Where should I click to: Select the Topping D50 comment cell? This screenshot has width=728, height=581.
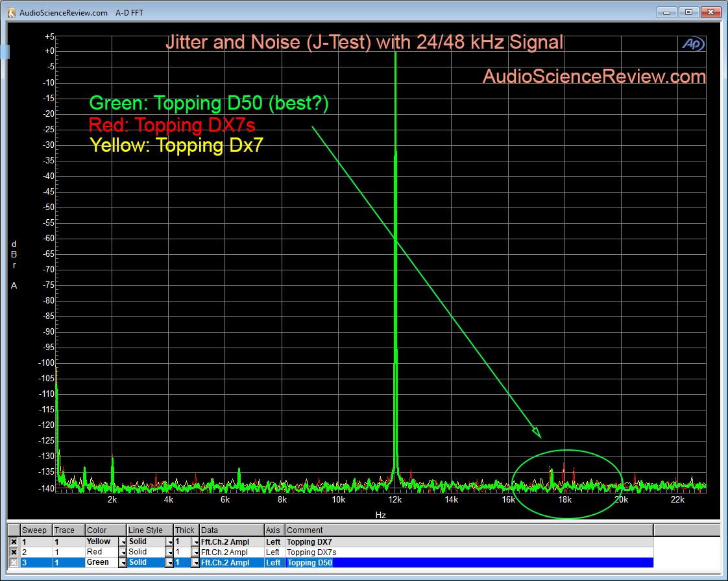point(469,562)
